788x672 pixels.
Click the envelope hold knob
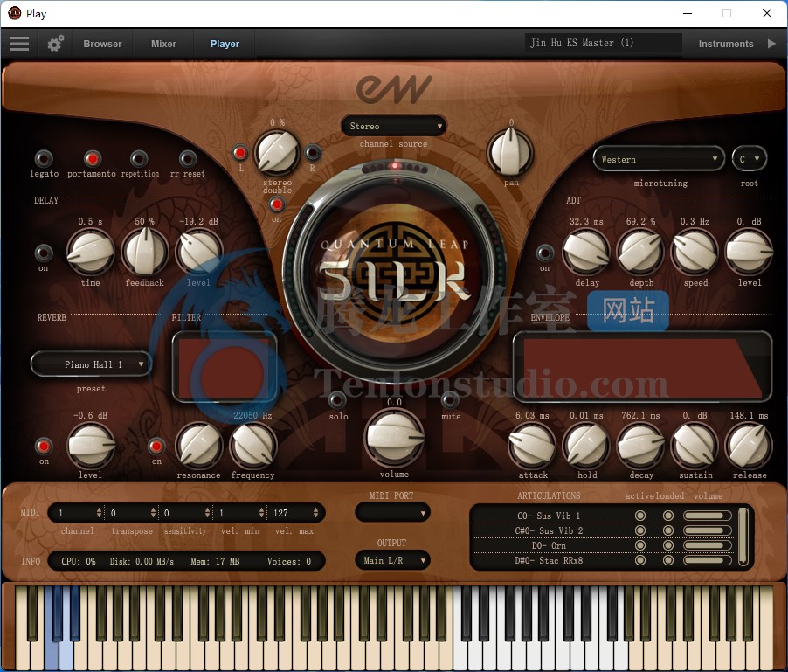(x=586, y=446)
